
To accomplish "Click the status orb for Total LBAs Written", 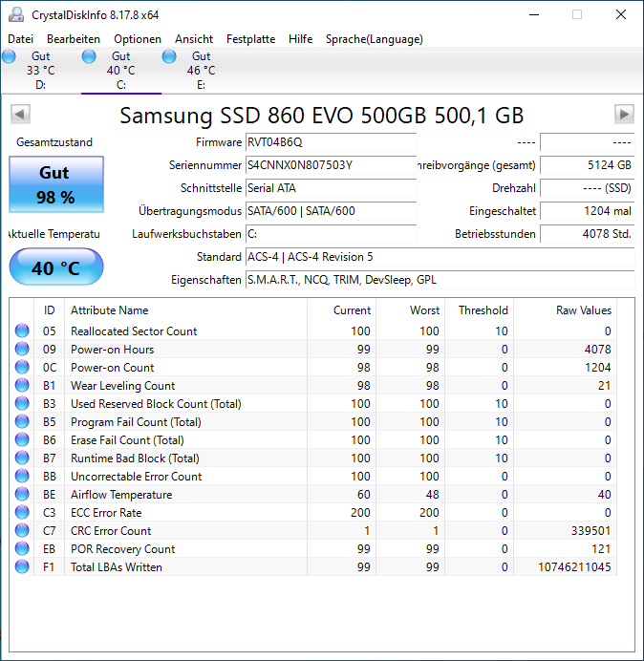I will [22, 566].
